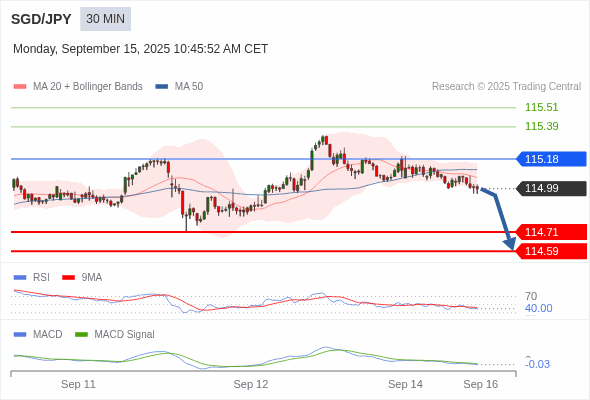Click the 9MA red legend swatch
590x400 pixels.
(68, 278)
